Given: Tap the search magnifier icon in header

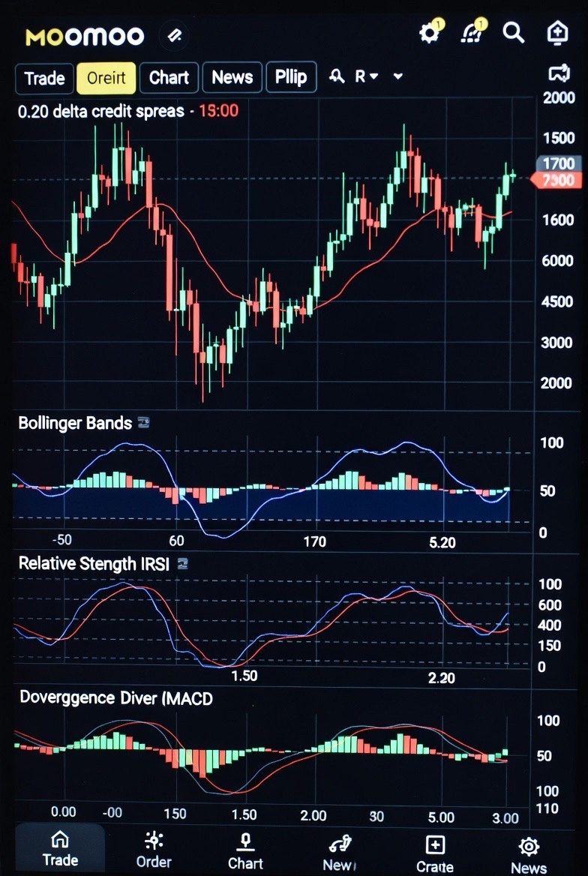Looking at the screenshot, I should point(513,34).
